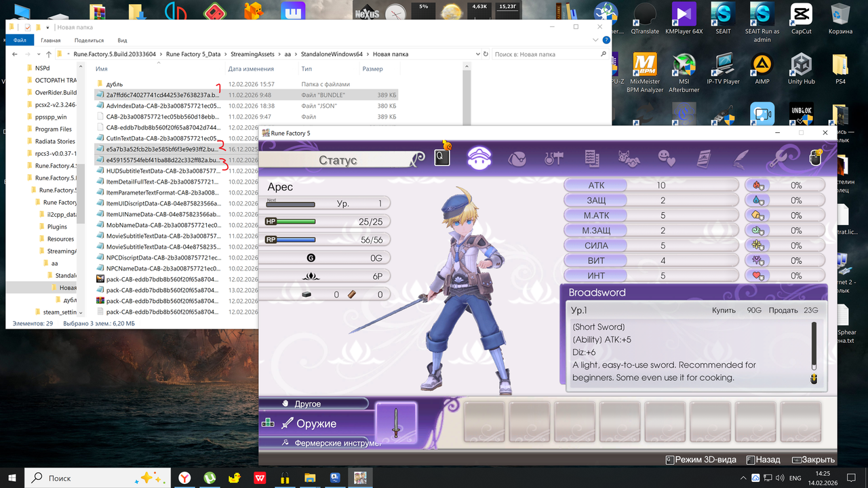Select the Оружие category
This screenshot has width=868, height=488.
point(317,424)
